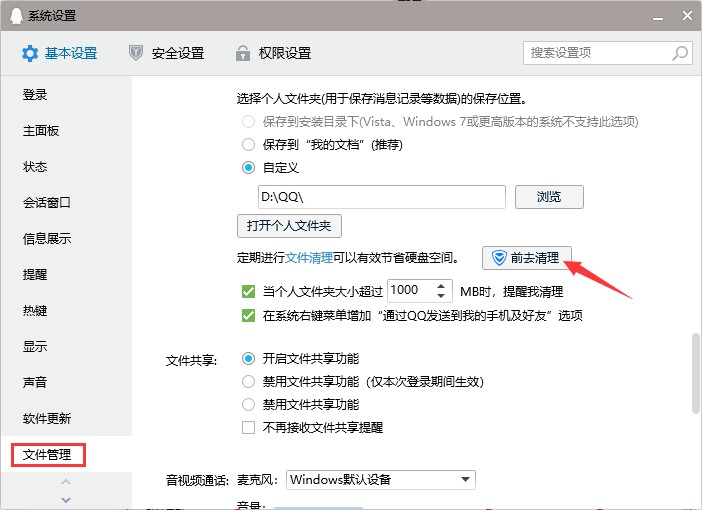Image resolution: width=702 pixels, height=510 pixels.
Task: Click the search magnifier icon
Action: 679,52
